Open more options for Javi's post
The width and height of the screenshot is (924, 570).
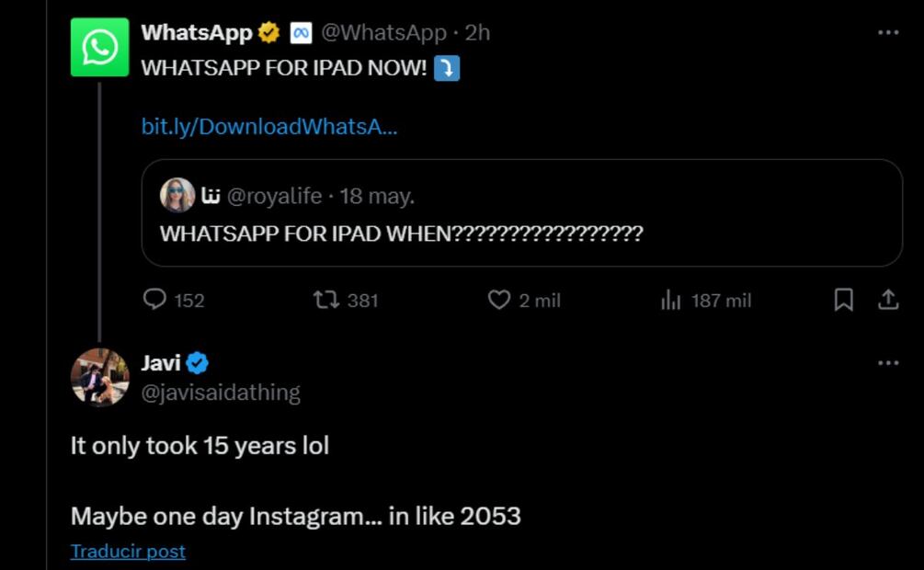tap(887, 363)
